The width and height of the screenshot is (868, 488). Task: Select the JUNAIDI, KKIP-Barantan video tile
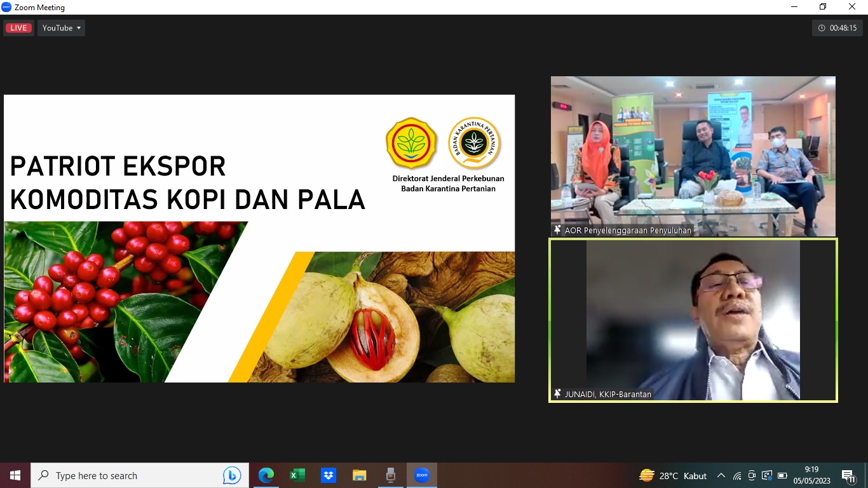693,318
